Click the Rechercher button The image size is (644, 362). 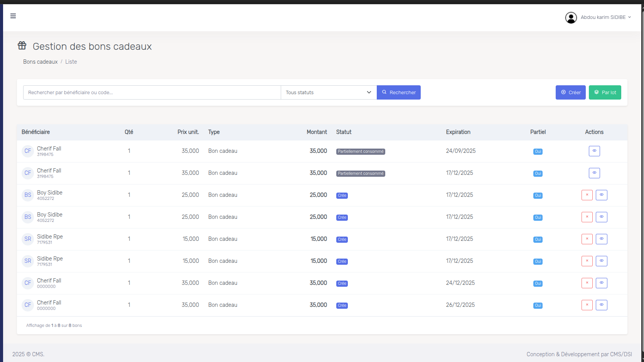click(x=398, y=92)
